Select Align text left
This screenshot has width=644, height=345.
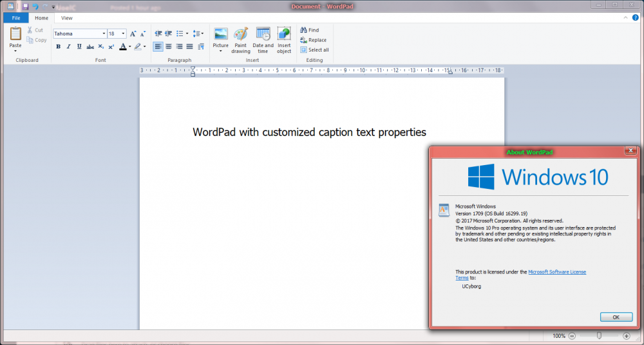(x=158, y=46)
